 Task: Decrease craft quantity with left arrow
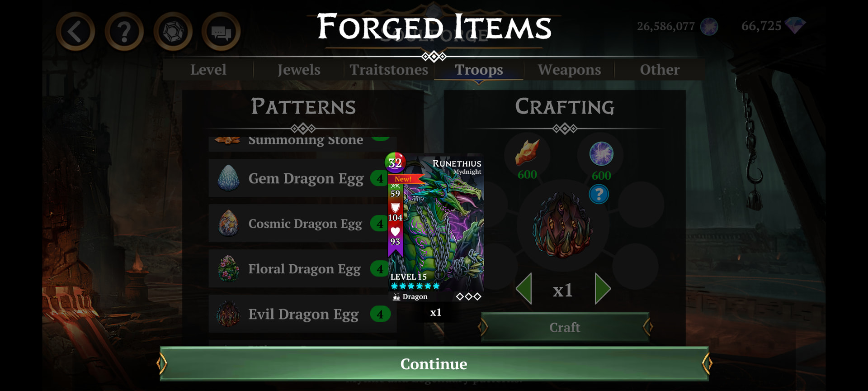point(524,289)
